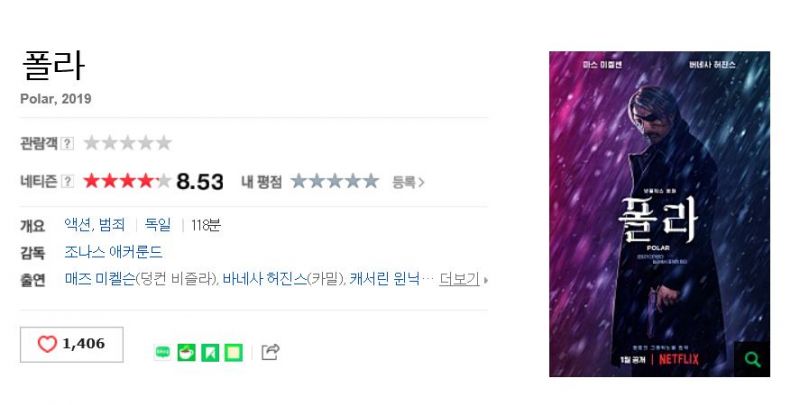Open the 액션 genre link
Image resolution: width=800 pixels, height=405 pixels.
click(78, 225)
